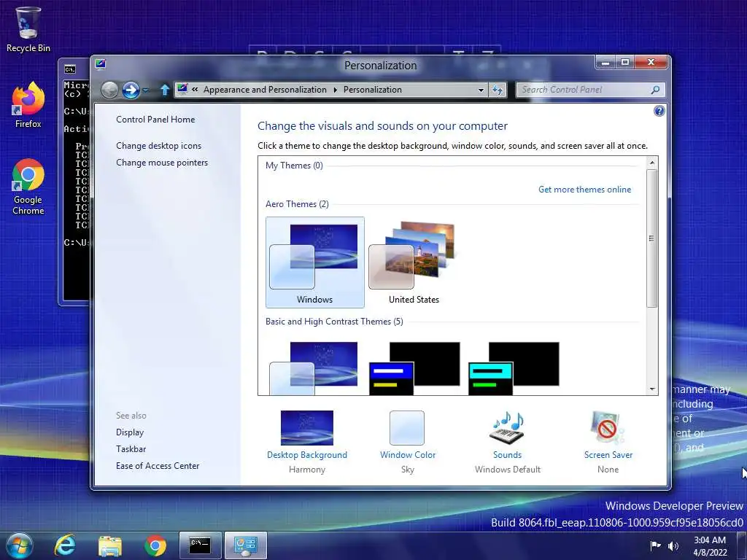Click Change desktop icons link
The image size is (747, 560).
[158, 146]
